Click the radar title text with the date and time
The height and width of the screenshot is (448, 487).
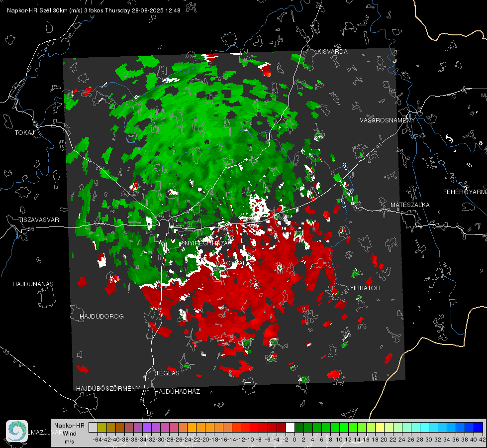tap(94, 10)
